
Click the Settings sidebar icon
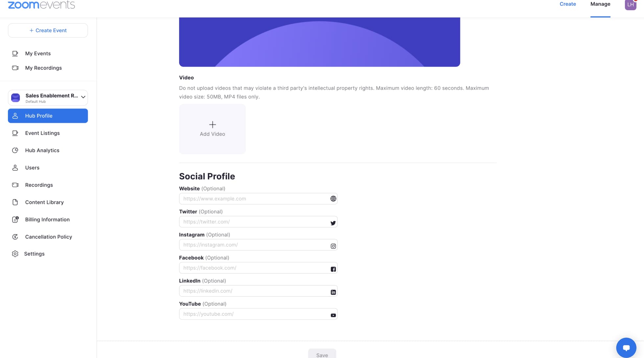click(x=15, y=254)
